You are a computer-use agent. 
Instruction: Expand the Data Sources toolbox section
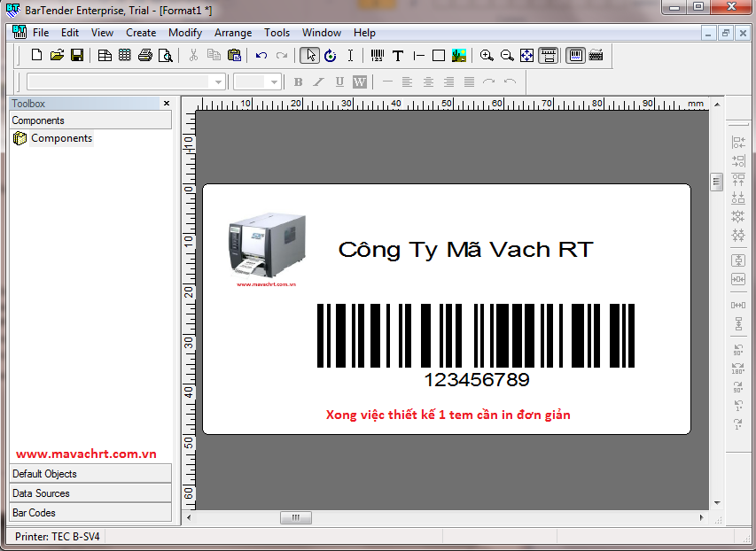90,493
